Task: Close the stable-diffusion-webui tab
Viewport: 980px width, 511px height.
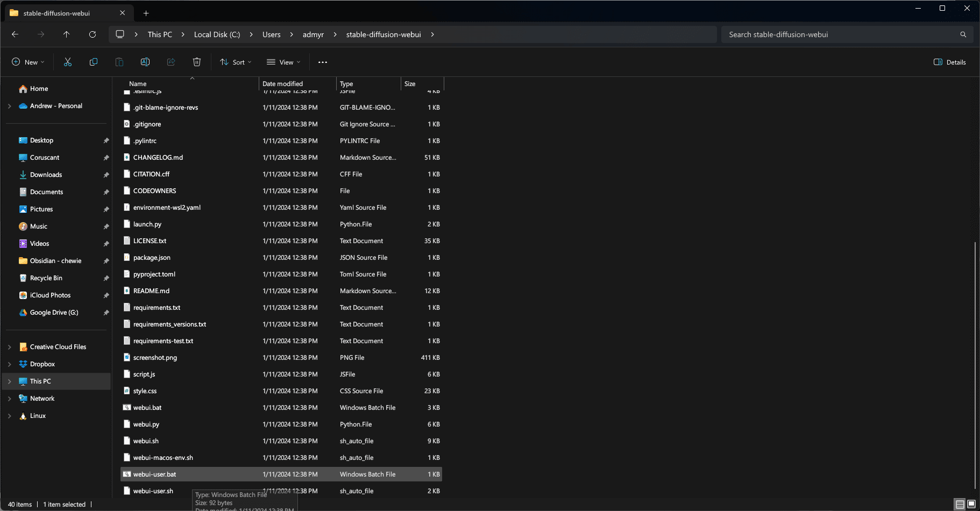Action: pos(123,13)
